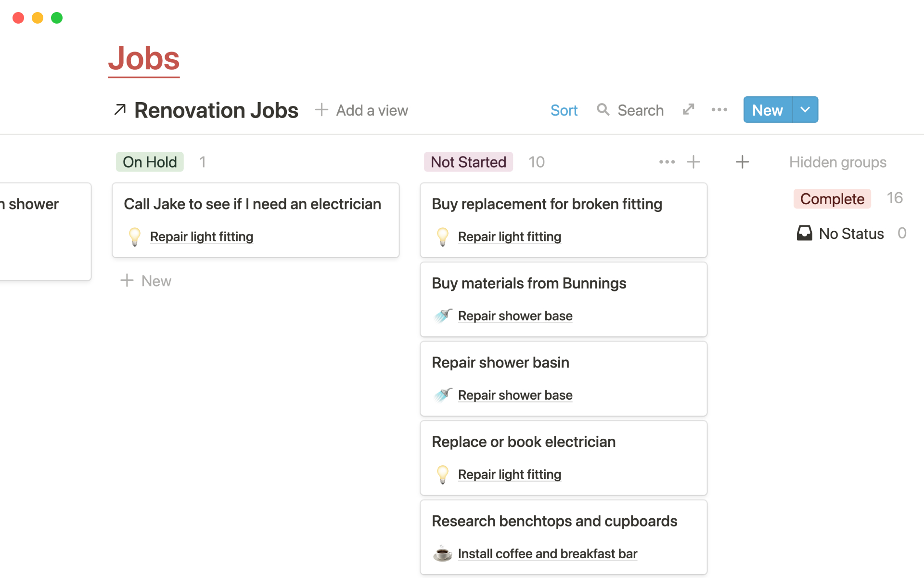Open the database three-dots options menu
Viewport: 924px width, 578px height.
(x=719, y=110)
